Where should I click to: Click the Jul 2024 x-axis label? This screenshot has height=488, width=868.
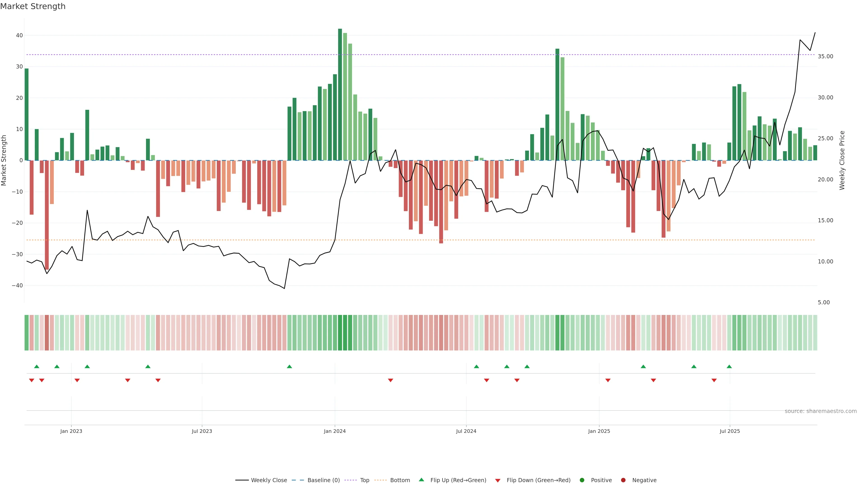pos(466,431)
